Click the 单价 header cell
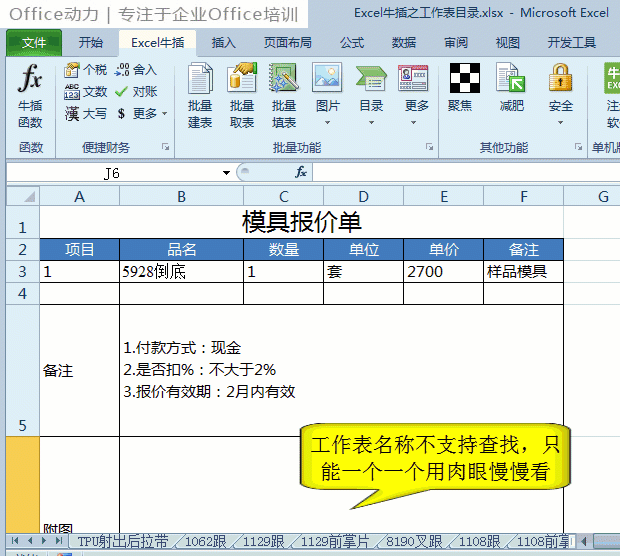 pyautogui.click(x=444, y=250)
